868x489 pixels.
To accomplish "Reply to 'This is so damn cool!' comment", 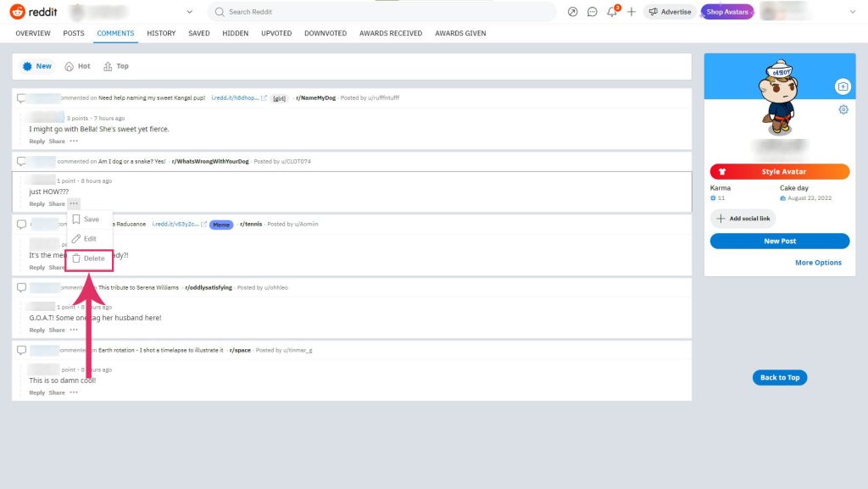I will point(37,392).
